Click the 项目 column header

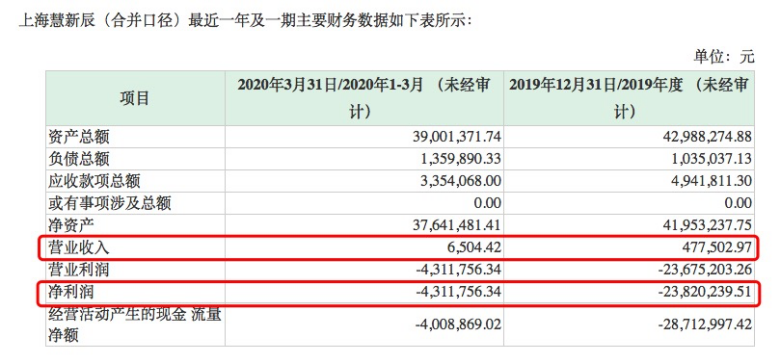click(x=134, y=98)
